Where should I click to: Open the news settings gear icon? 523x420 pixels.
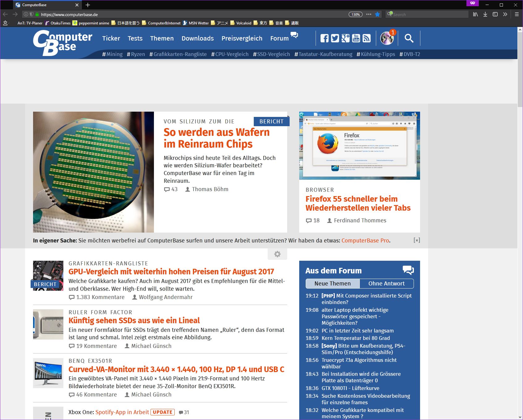point(278,254)
